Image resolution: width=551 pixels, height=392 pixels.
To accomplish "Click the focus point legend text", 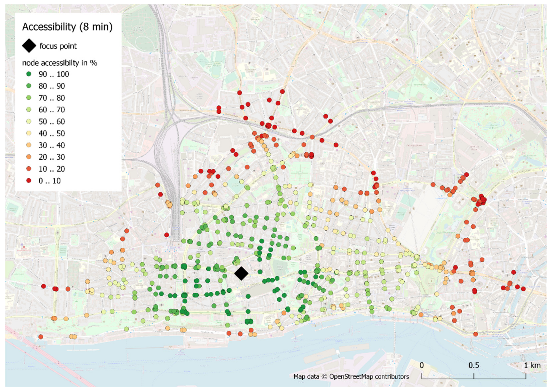I will (58, 46).
